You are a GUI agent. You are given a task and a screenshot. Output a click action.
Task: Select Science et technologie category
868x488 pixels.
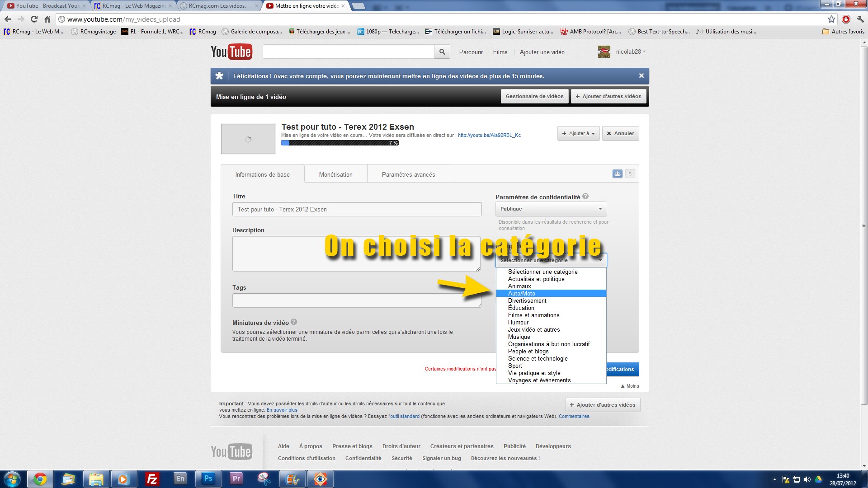tap(551, 358)
